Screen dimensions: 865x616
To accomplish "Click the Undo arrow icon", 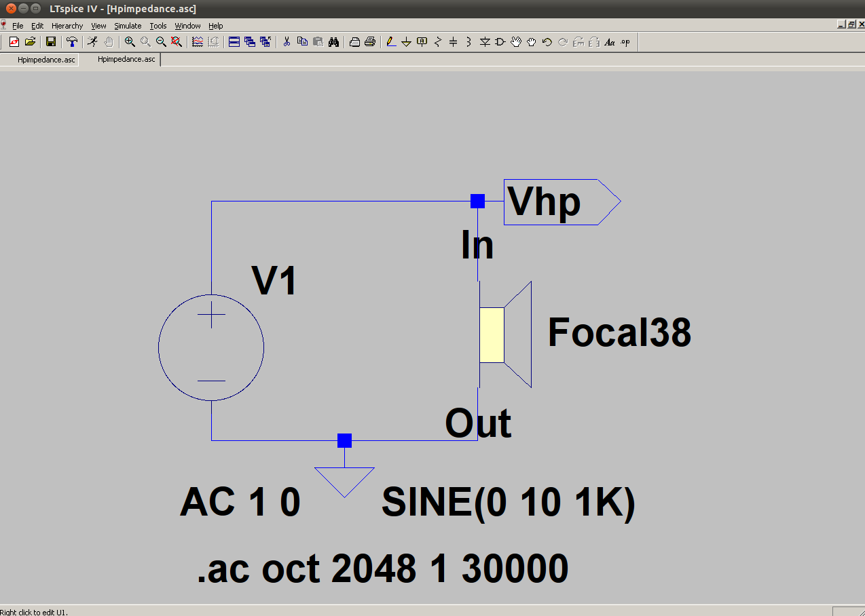I will pos(547,42).
